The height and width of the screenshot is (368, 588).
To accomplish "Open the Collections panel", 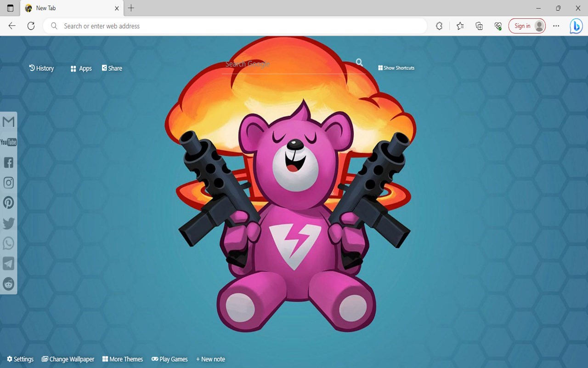I will point(479,26).
